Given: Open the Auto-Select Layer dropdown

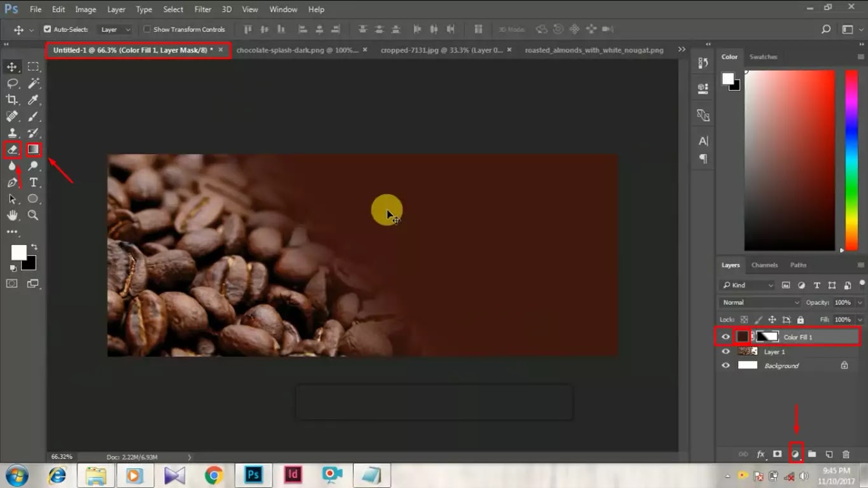Looking at the screenshot, I should tap(115, 29).
